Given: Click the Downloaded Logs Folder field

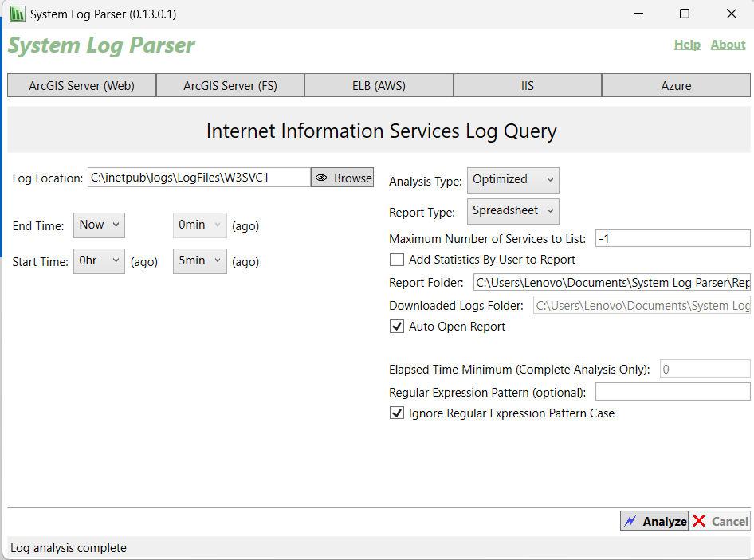Looking at the screenshot, I should click(642, 305).
